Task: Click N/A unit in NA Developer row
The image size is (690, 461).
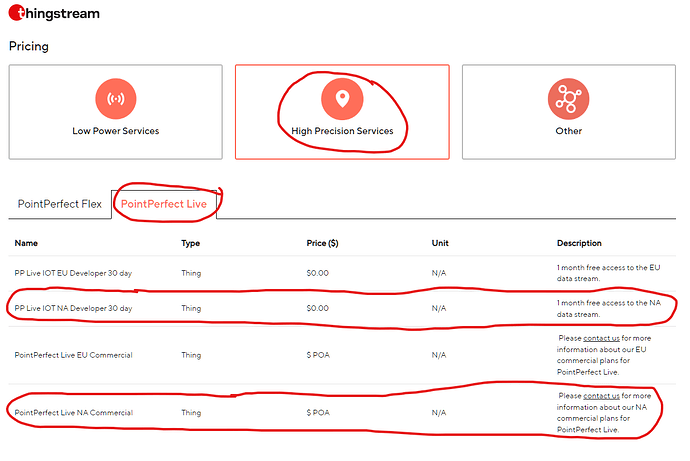Action: pyautogui.click(x=439, y=308)
